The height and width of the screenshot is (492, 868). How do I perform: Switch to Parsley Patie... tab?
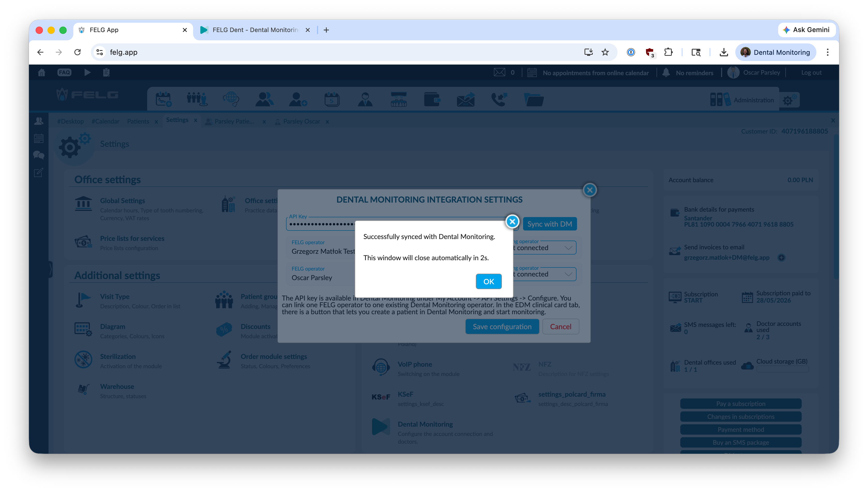click(x=234, y=121)
